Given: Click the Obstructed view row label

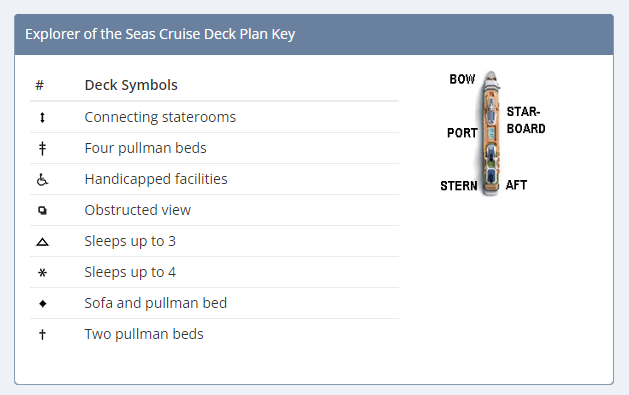Looking at the screenshot, I should click(138, 210).
